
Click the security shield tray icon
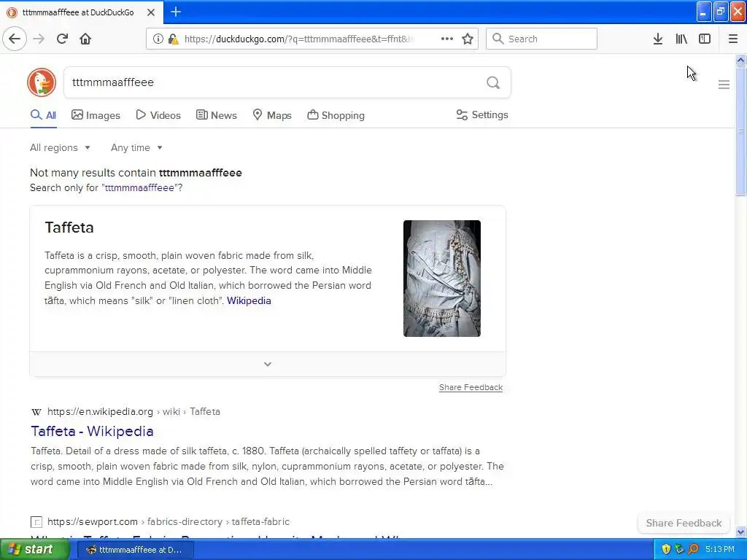click(x=666, y=549)
